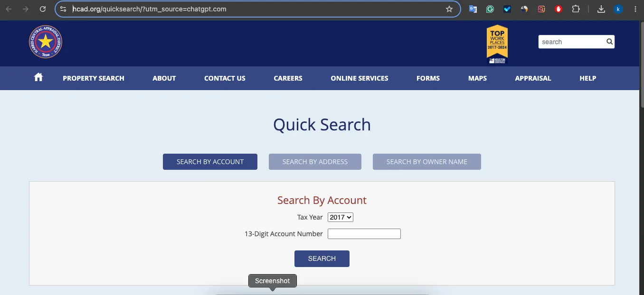Open the CONTACT US menu item

pyautogui.click(x=225, y=78)
